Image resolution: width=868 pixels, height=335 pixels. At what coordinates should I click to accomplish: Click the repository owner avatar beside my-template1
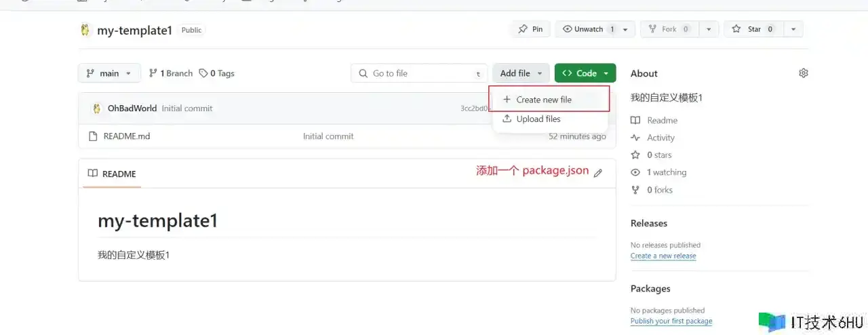pos(85,30)
